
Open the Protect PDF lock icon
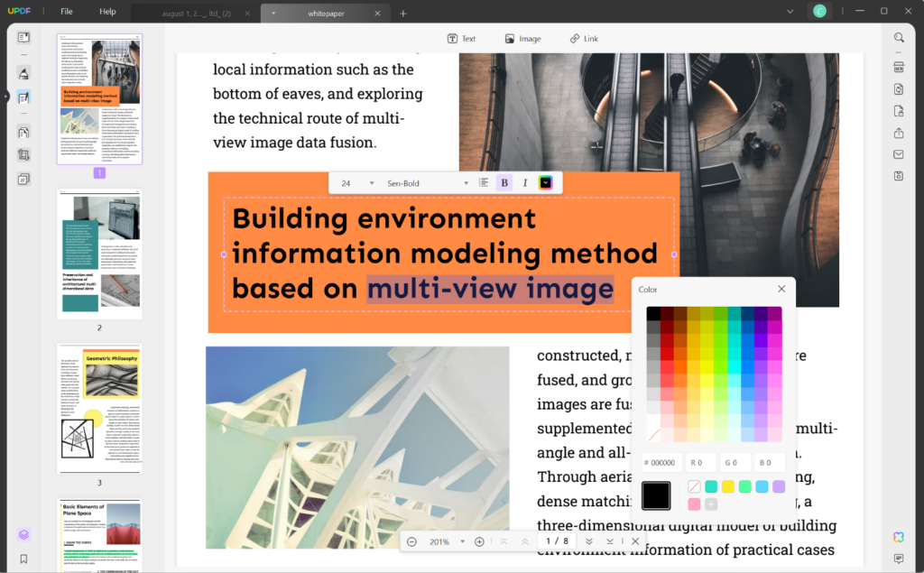click(899, 111)
